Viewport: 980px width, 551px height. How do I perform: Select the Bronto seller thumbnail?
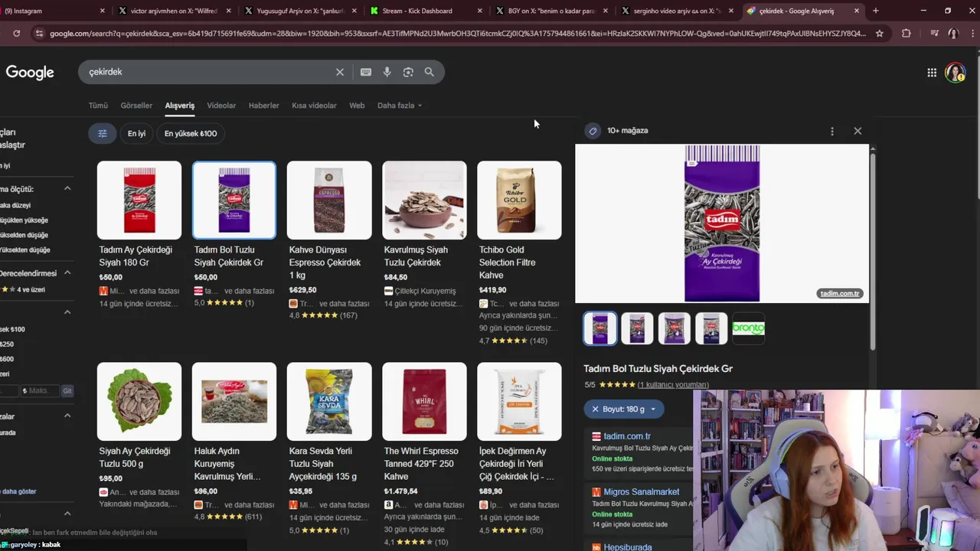coord(749,328)
